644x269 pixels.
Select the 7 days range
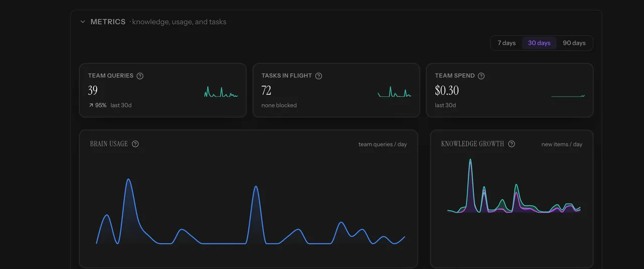point(507,43)
